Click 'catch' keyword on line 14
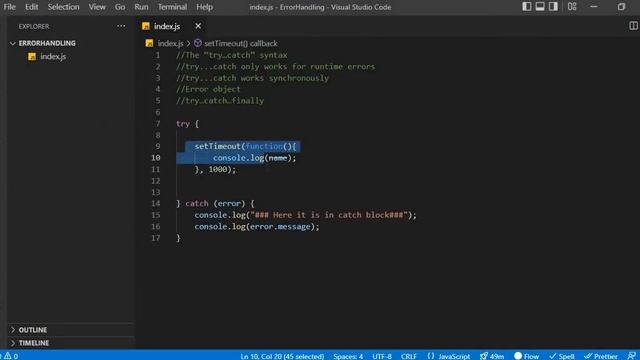The width and height of the screenshot is (640, 360). tap(197, 203)
